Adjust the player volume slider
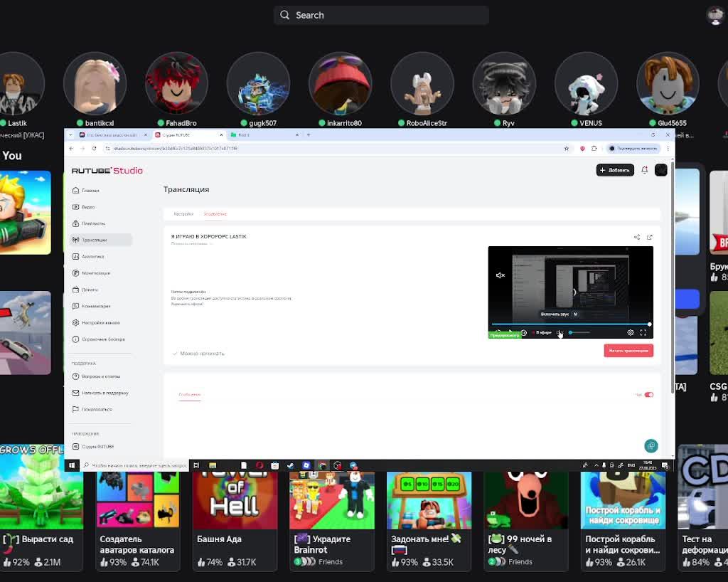This screenshot has height=582, width=728. point(579,332)
